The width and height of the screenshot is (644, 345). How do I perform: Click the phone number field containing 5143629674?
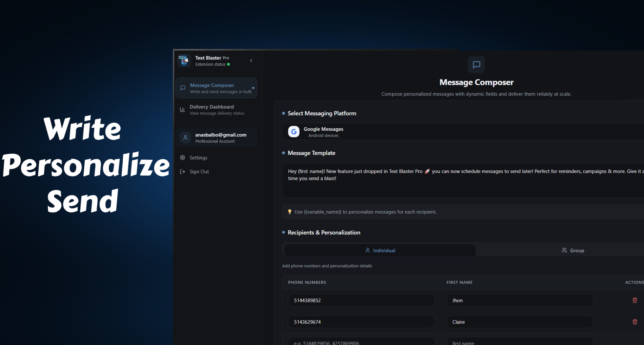361,322
